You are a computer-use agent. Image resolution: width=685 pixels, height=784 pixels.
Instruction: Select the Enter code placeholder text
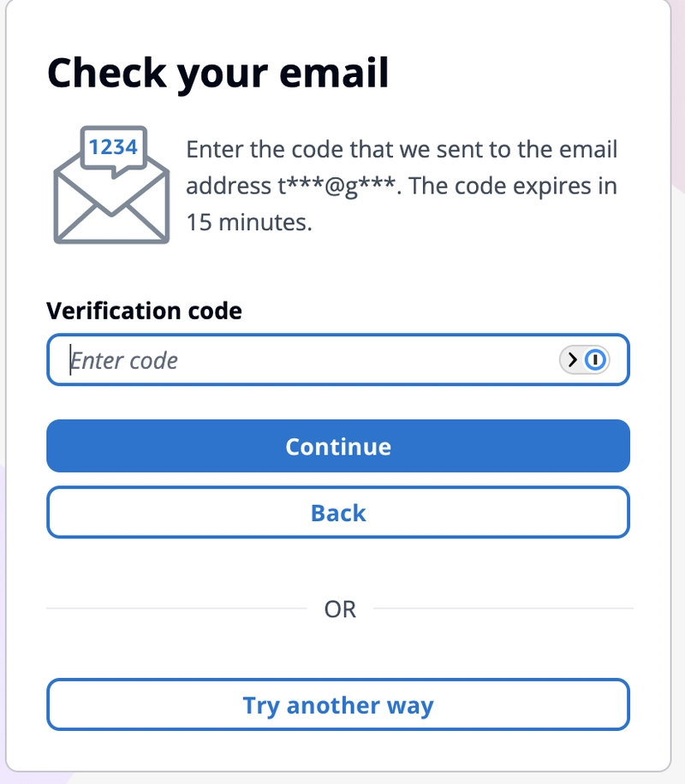point(124,360)
